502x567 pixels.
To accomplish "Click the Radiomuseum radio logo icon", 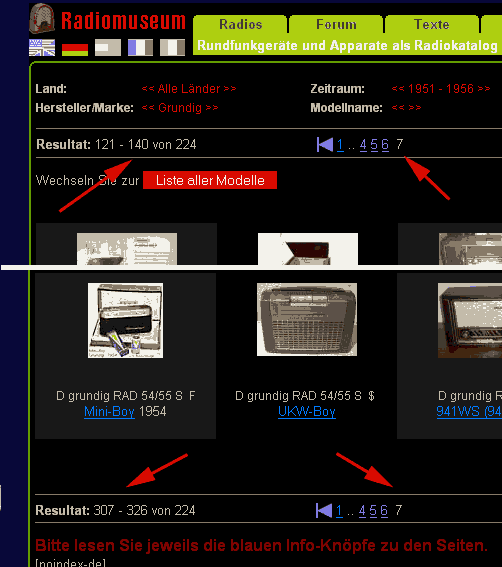I will [42, 18].
